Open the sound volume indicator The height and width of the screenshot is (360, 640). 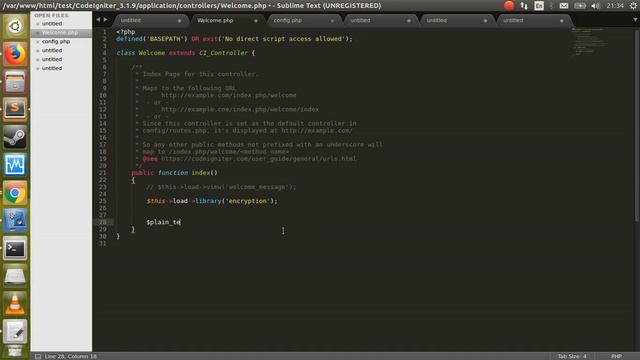(x=596, y=6)
